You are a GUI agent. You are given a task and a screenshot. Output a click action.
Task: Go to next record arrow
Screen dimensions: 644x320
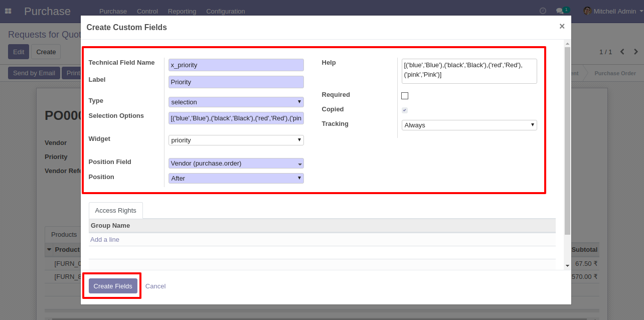click(x=636, y=52)
